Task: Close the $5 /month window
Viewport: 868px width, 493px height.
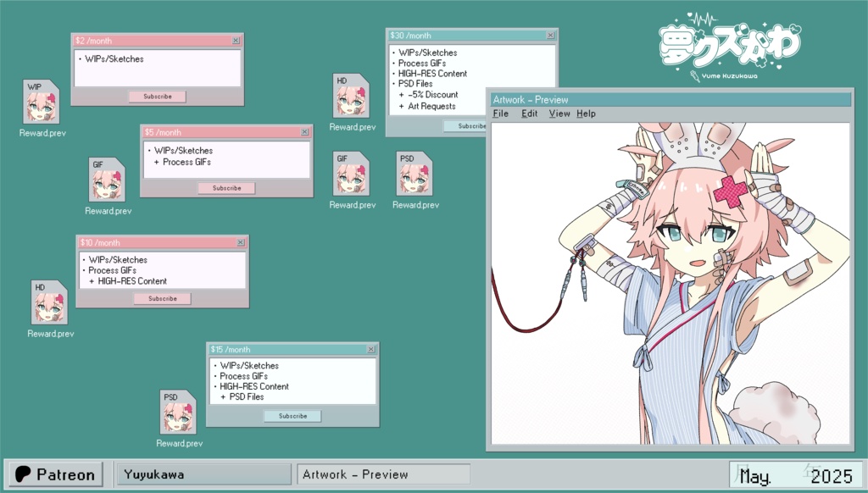Action: [x=304, y=132]
